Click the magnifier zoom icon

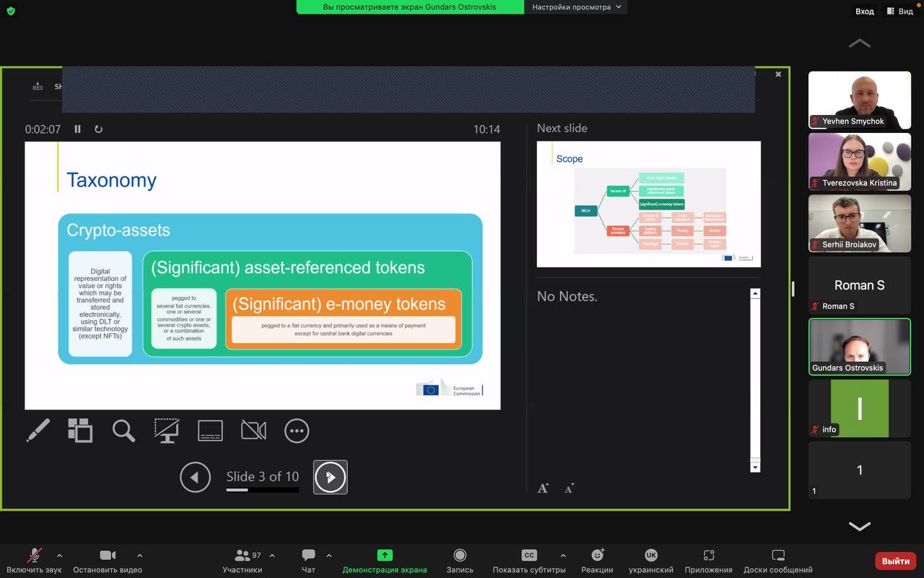(123, 431)
